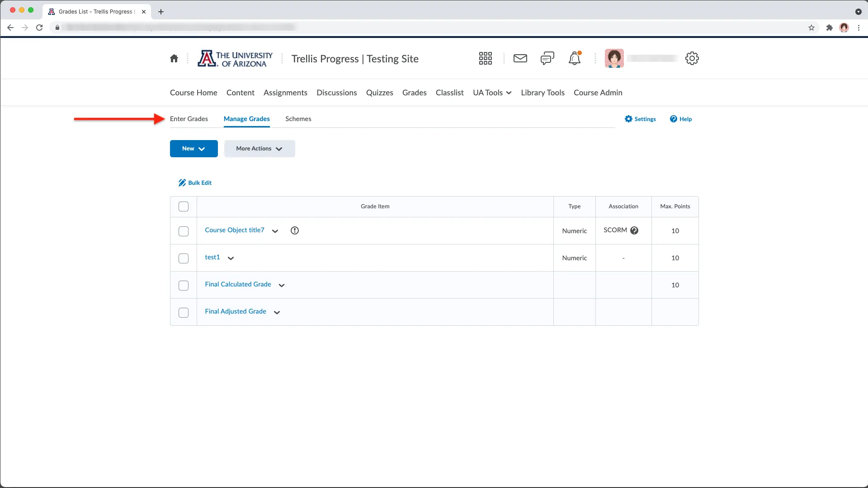Expand the Course Object title7 dropdown arrow
The width and height of the screenshot is (868, 488).
click(275, 230)
